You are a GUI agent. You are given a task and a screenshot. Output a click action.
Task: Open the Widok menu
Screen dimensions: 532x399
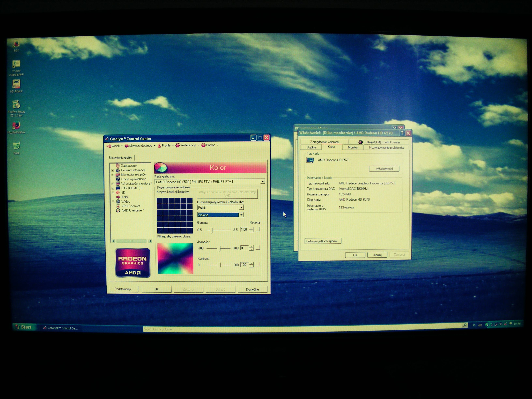coord(115,146)
